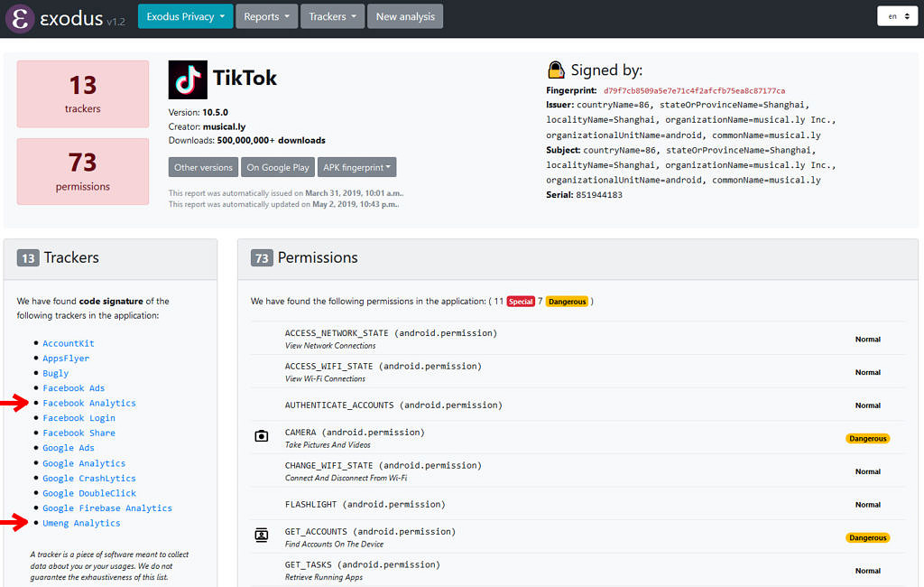Click the Serial number 851944183
Viewport: 924px width, 587px height.
click(x=599, y=195)
